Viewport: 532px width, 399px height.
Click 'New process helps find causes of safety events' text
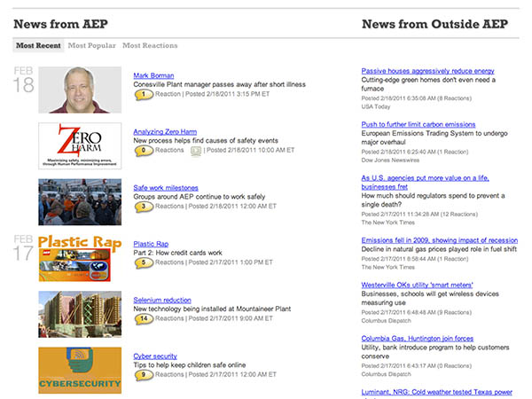coord(206,140)
